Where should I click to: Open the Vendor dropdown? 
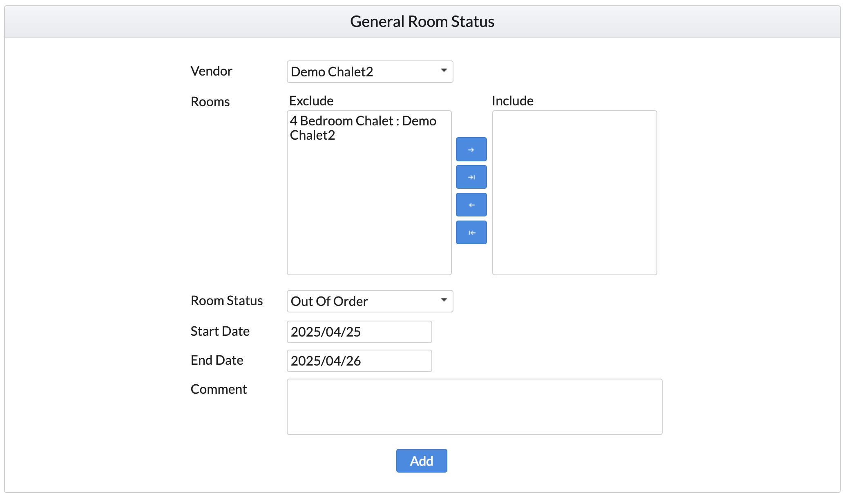tap(370, 72)
